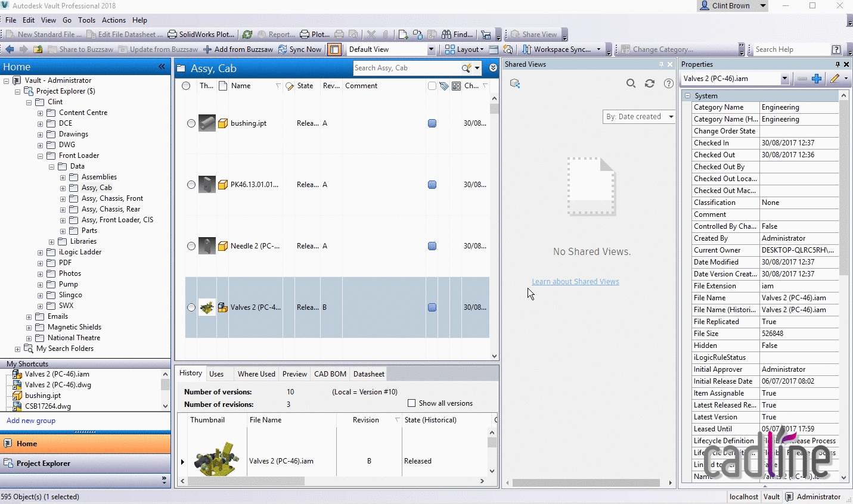The width and height of the screenshot is (853, 504).
Task: Switch to the CAD BOM tab
Action: coord(330,374)
